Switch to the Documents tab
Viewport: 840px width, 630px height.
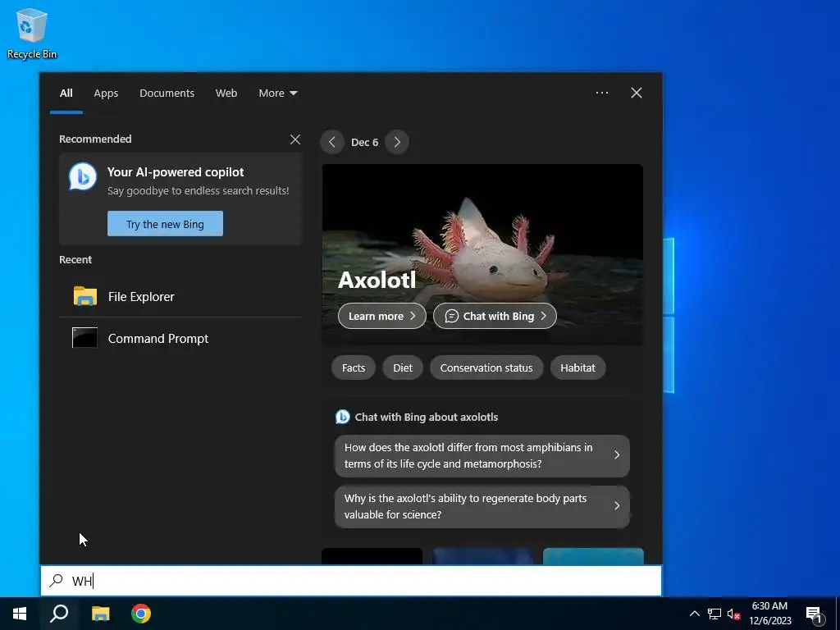[x=167, y=94]
